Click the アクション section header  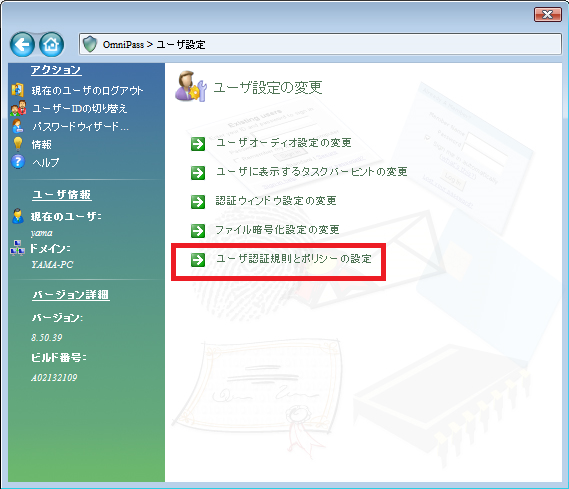tap(56, 70)
